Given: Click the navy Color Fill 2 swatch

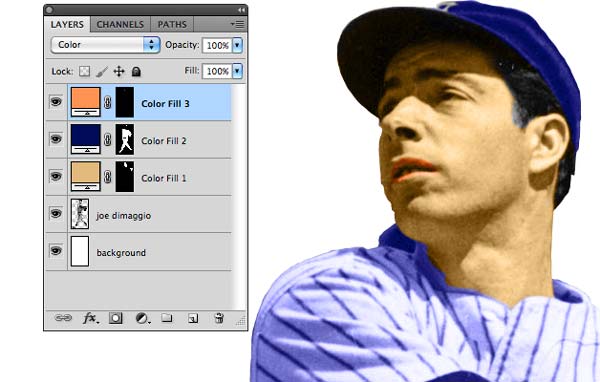Looking at the screenshot, I should click(86, 139).
